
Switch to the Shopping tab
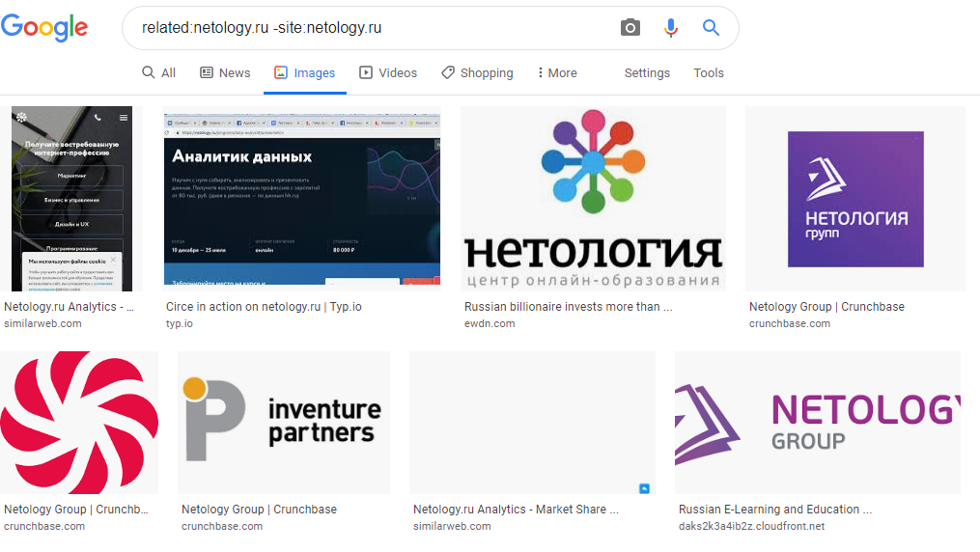tap(477, 72)
